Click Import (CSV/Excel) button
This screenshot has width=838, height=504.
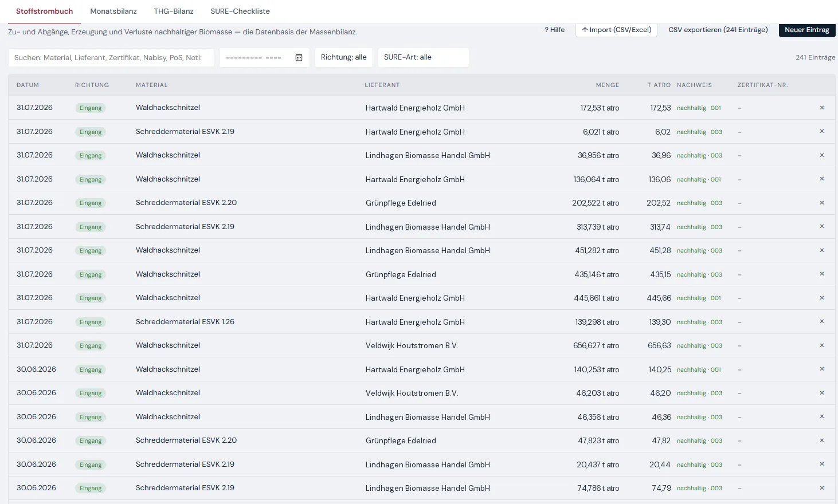(616, 30)
